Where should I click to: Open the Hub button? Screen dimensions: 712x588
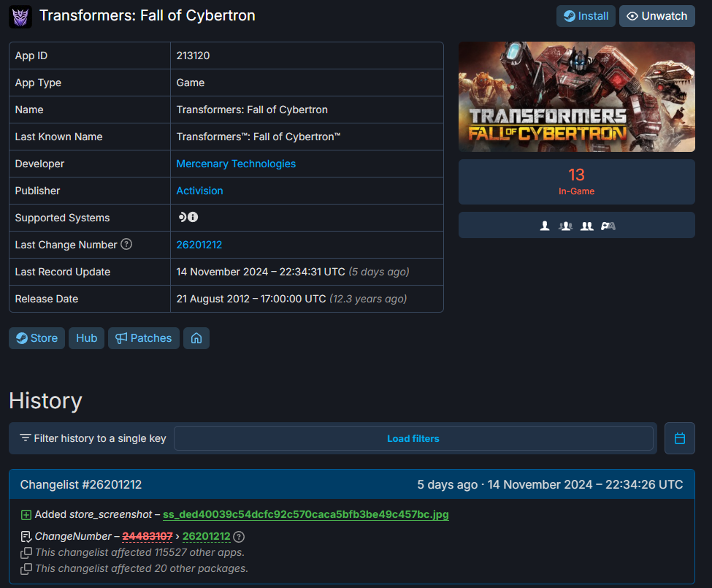pos(86,338)
